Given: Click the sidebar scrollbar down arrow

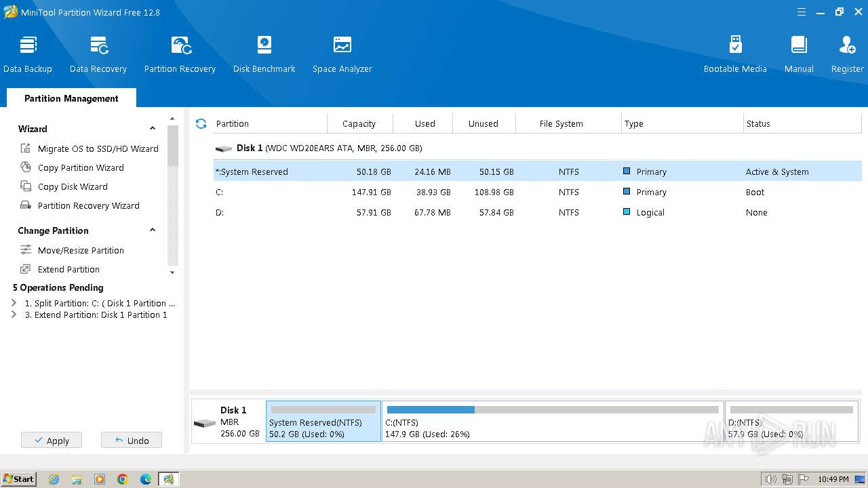Looking at the screenshot, I should 172,272.
